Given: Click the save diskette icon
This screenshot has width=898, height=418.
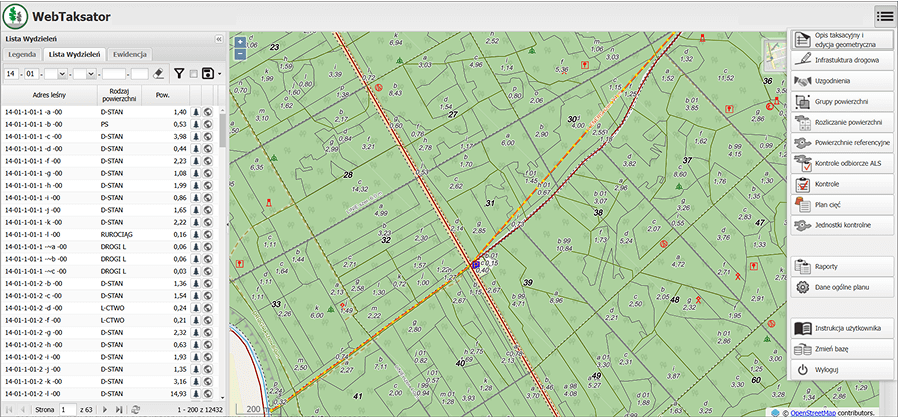Looking at the screenshot, I should point(207,73).
